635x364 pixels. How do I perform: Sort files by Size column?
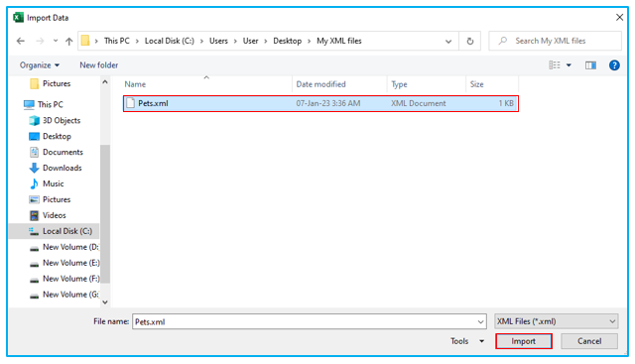476,84
